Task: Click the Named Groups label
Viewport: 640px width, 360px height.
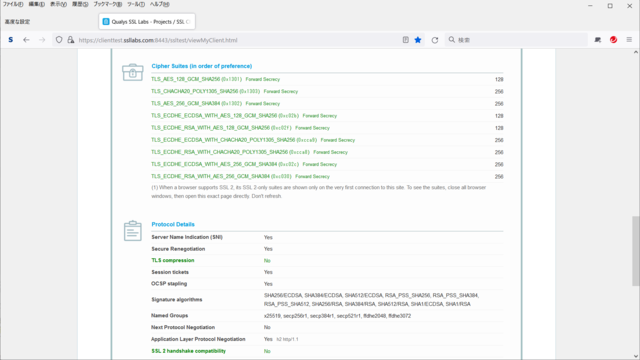Action: [x=169, y=316]
